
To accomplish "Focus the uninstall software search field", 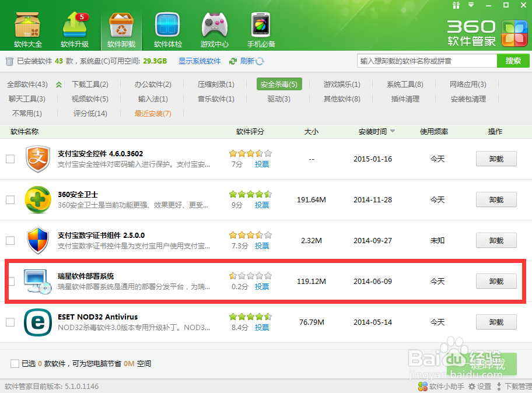I will tap(427, 61).
